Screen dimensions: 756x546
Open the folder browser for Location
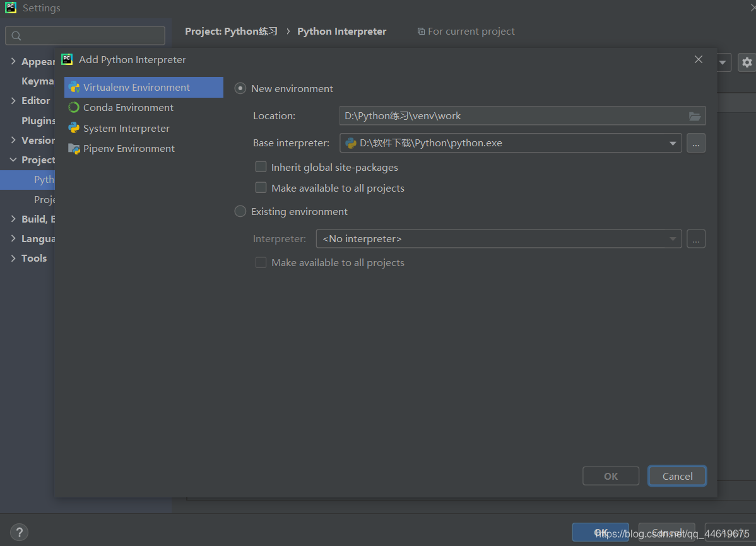click(x=694, y=116)
